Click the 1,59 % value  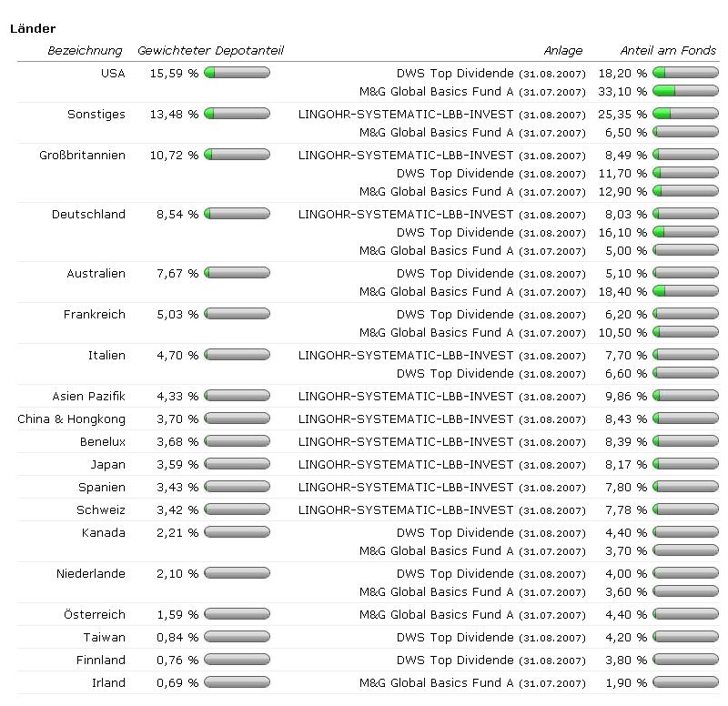pyautogui.click(x=177, y=614)
